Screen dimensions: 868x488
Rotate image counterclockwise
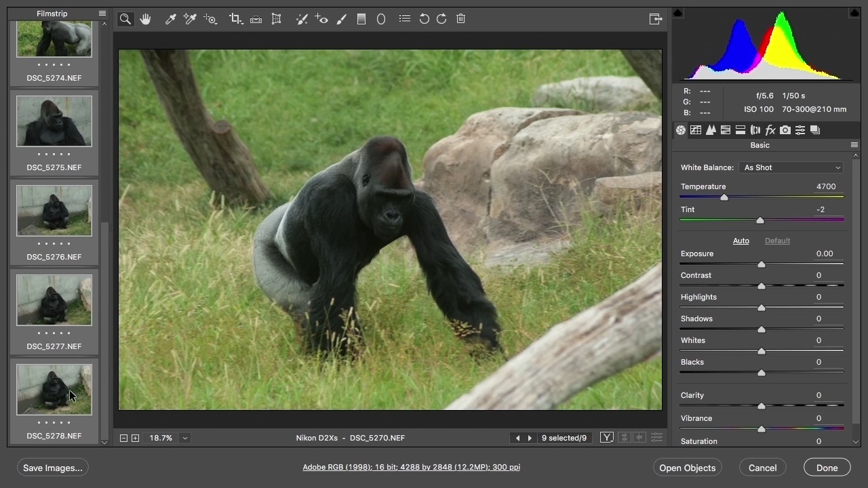click(x=424, y=19)
